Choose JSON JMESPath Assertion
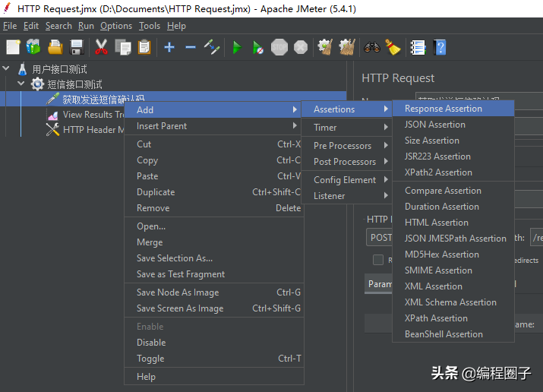543x392 pixels. pyautogui.click(x=453, y=239)
